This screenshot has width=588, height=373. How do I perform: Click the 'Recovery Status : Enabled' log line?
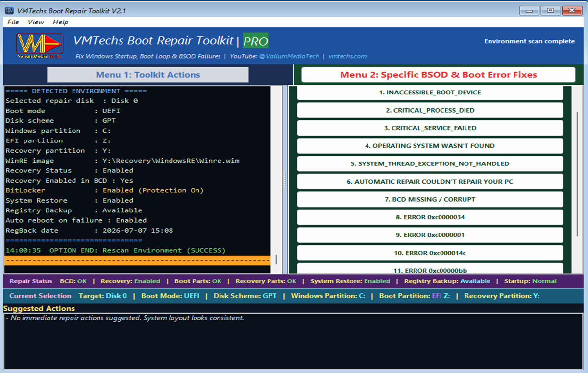tap(70, 170)
